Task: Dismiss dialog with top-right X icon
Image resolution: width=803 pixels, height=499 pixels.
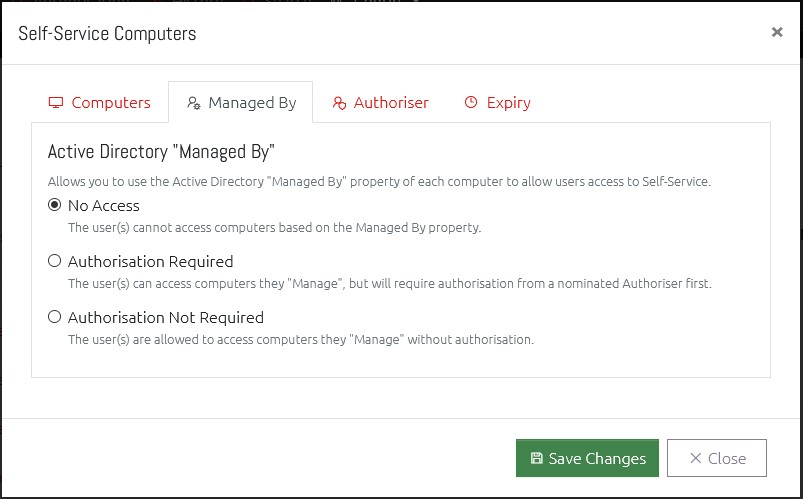Action: [x=777, y=32]
